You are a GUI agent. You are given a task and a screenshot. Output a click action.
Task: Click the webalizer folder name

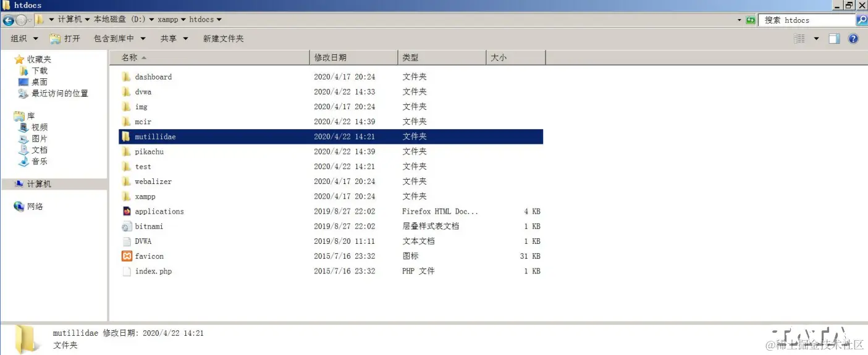153,182
